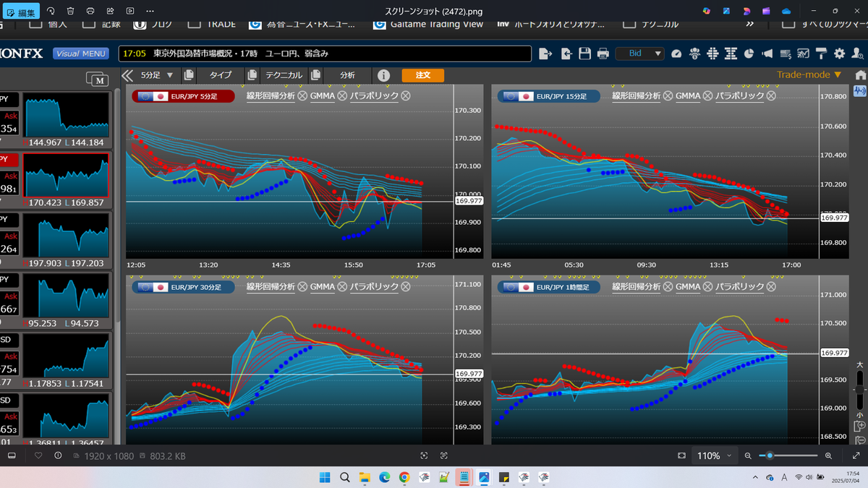Open the speedometer gauge icon

click(676, 53)
